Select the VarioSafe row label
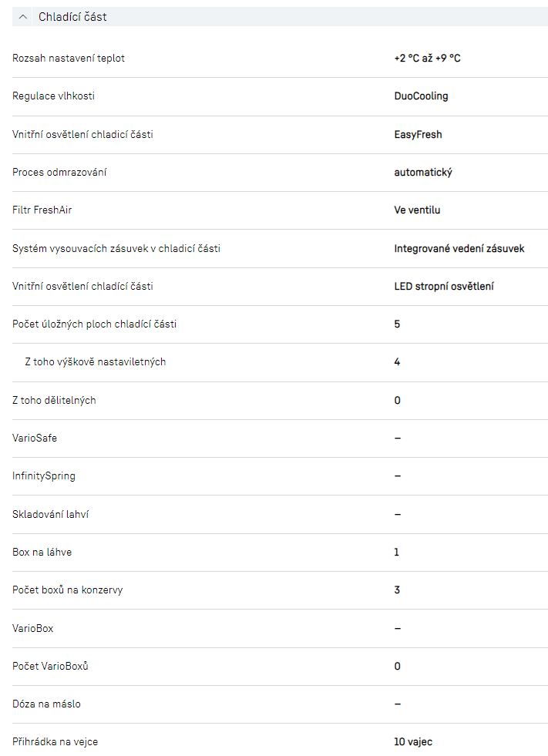The height and width of the screenshot is (756, 548). click(35, 438)
